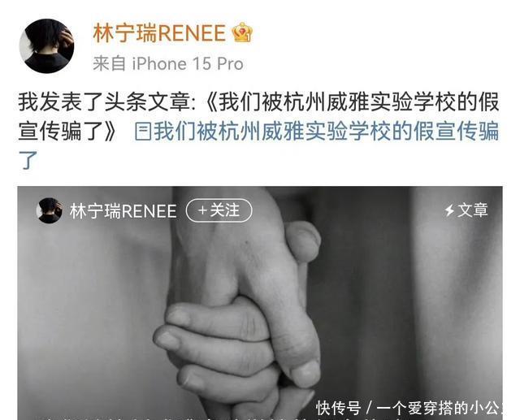This screenshot has width=520, height=420.
Task: Tap the plus sign in the 关注 pill
Action: pos(202,210)
